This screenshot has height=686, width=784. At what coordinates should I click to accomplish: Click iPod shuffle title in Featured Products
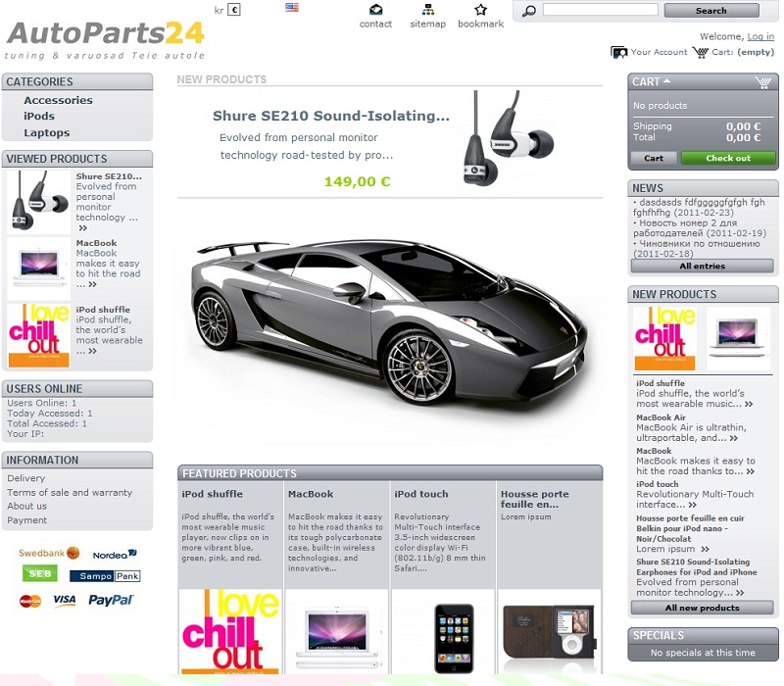pyautogui.click(x=213, y=494)
